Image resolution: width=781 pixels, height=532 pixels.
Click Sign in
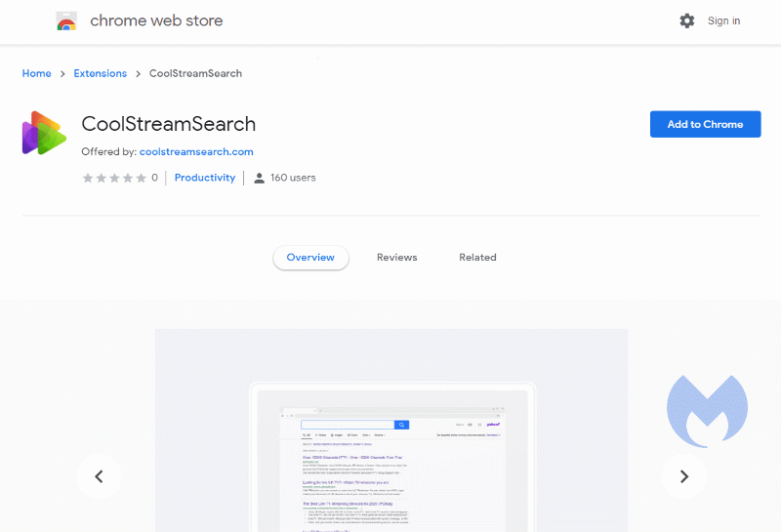point(723,20)
